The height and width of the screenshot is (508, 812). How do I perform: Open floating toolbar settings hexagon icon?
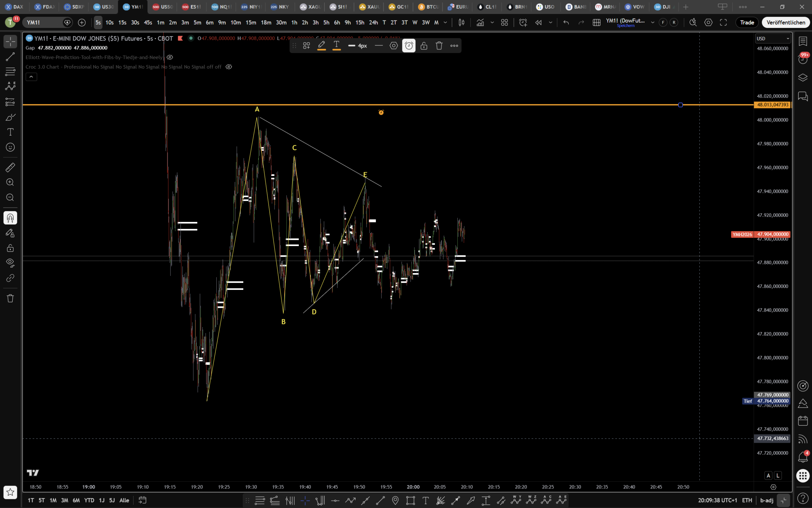(394, 46)
